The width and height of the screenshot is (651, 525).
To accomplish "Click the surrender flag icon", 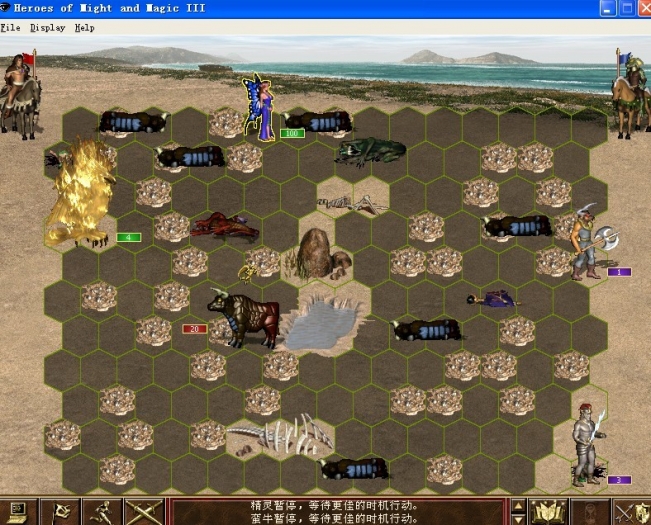I will [x=60, y=513].
